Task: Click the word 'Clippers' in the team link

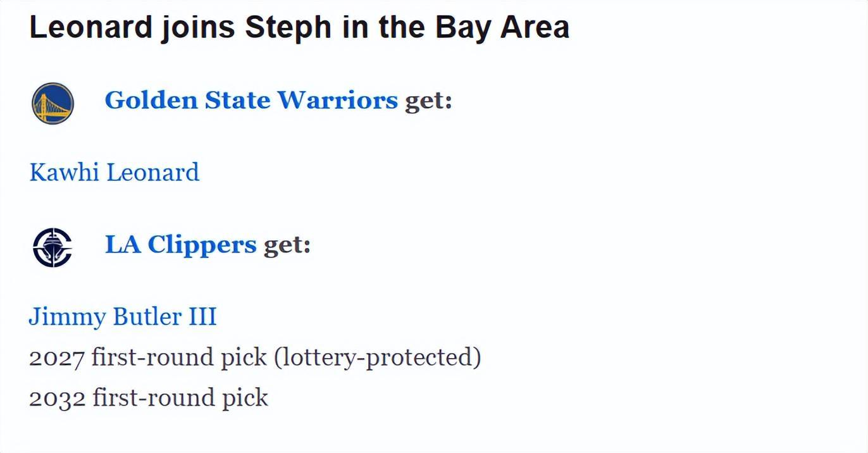Action: (202, 245)
